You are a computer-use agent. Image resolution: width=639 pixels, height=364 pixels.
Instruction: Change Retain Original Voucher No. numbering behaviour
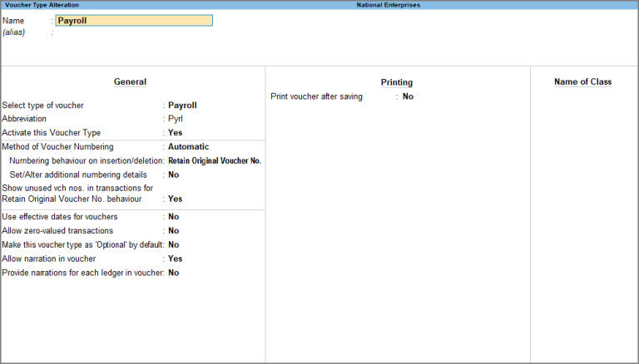pyautogui.click(x=215, y=161)
